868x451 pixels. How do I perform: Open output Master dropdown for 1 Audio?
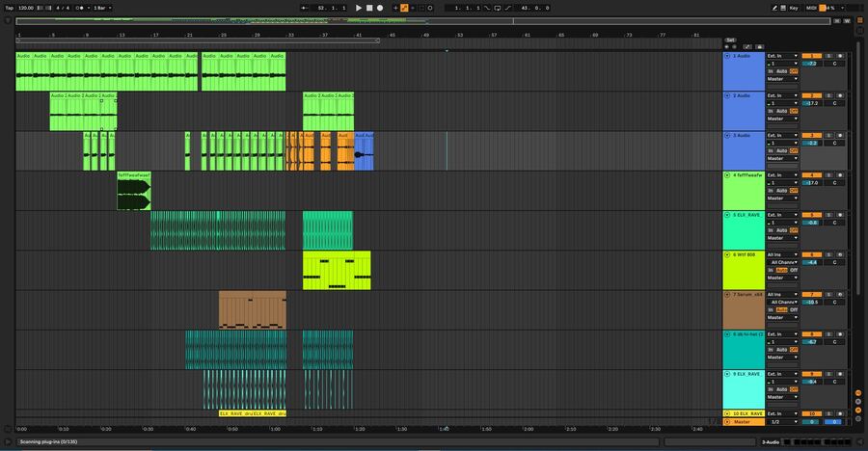coord(782,79)
